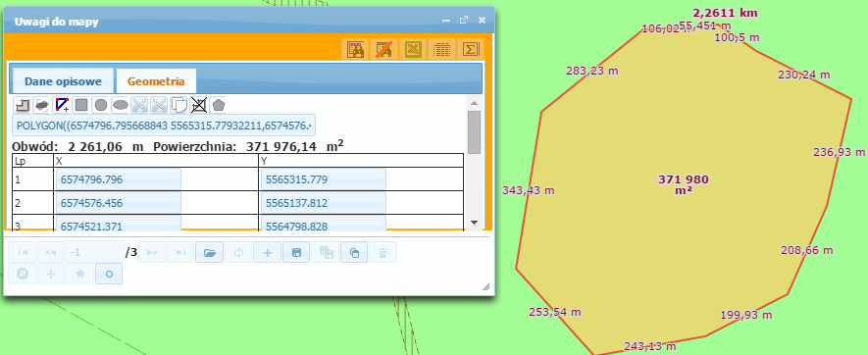The image size is (868, 355).
Task: Pop out the Uwagi do mapy window
Action: [464, 21]
